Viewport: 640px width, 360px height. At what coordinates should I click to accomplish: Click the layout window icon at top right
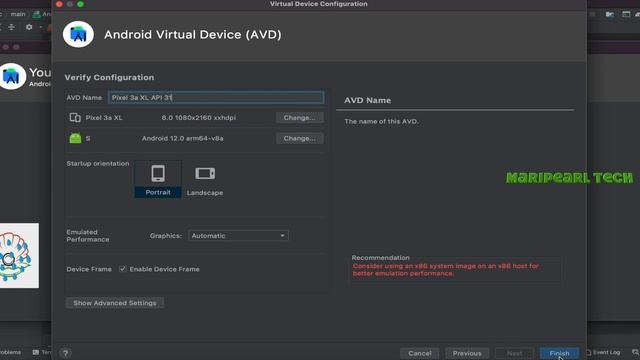click(626, 14)
